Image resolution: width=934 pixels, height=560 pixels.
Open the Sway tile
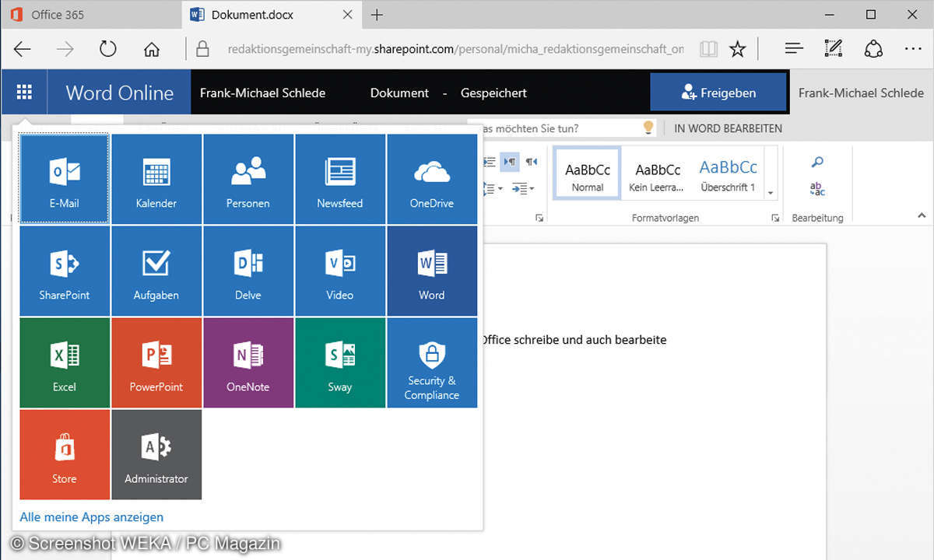click(x=340, y=362)
